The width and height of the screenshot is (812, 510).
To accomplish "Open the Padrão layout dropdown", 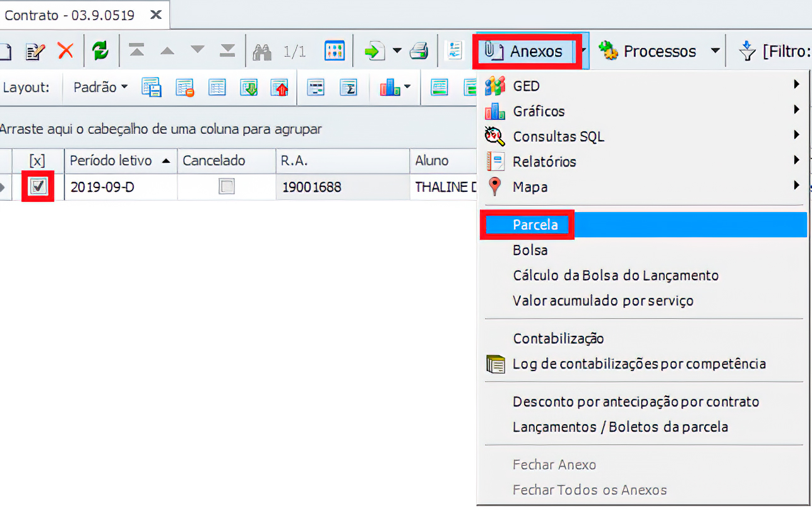I will (100, 87).
